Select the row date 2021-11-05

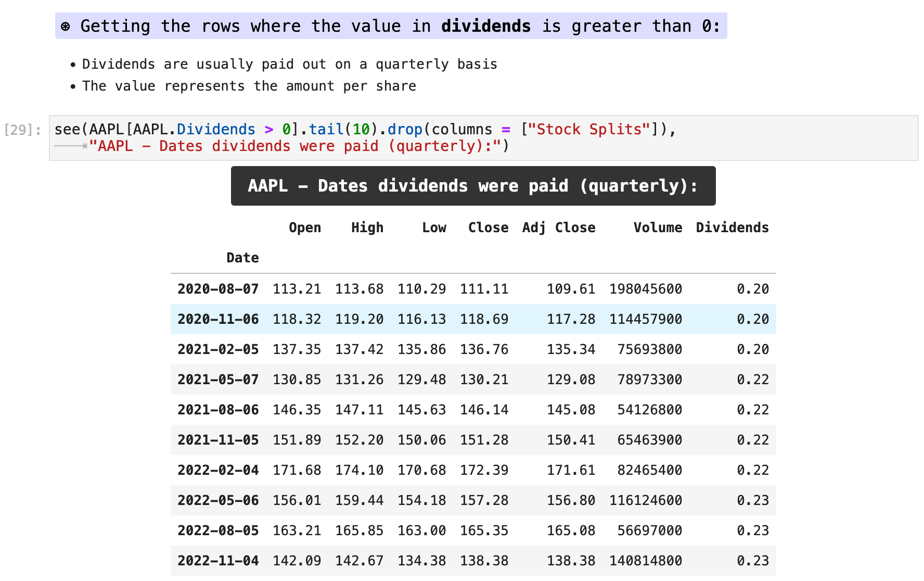pos(218,440)
